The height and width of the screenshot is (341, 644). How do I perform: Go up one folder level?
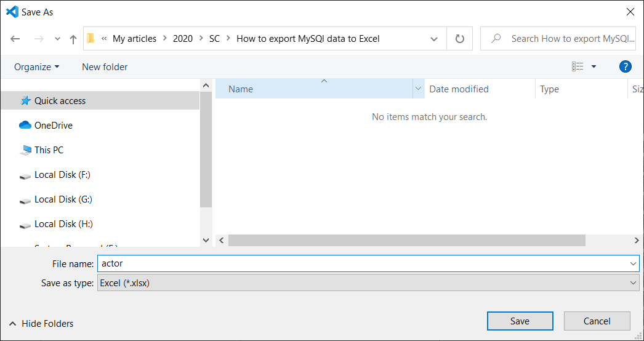coord(73,39)
